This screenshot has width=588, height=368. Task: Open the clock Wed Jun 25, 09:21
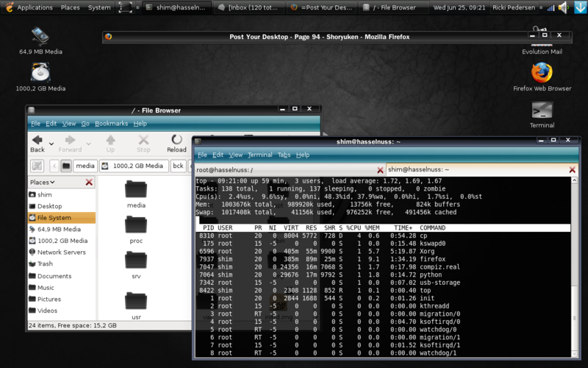[459, 7]
